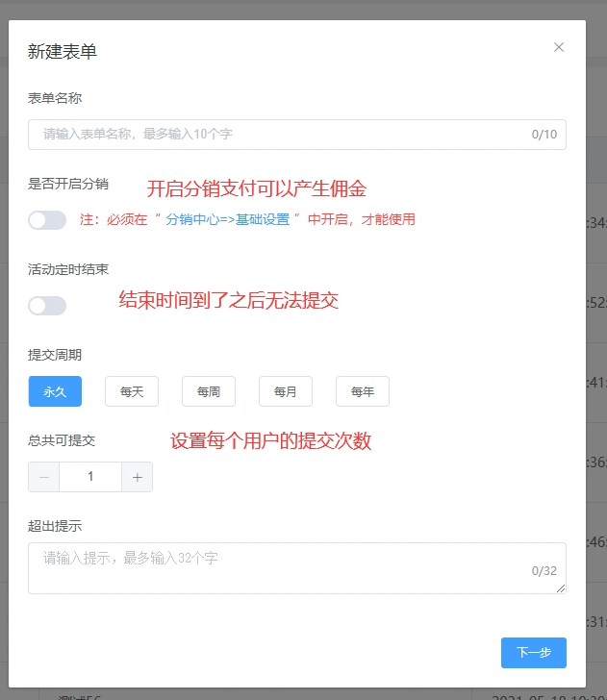The image size is (607, 700).
Task: Click the resize handle of 超出提示 textarea
Action: (x=561, y=588)
